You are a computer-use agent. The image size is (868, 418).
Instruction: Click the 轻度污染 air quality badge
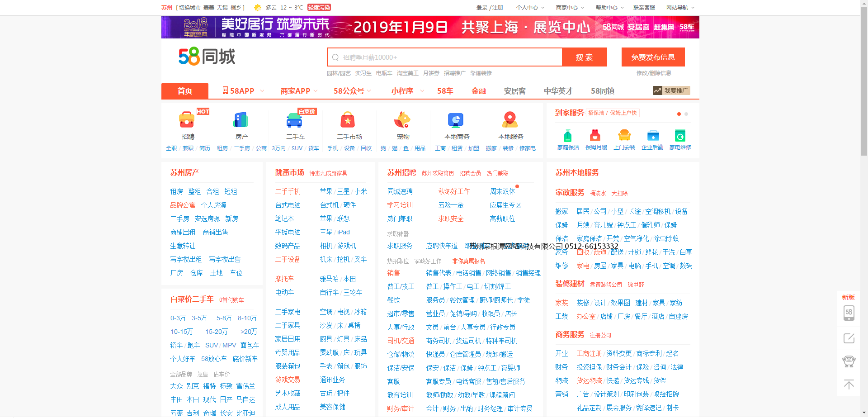point(319,8)
